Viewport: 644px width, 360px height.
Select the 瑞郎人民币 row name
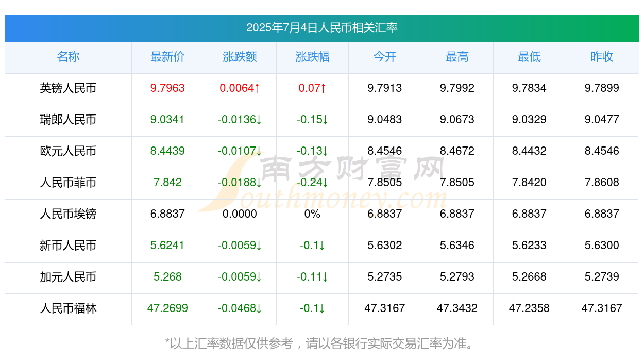(x=68, y=120)
